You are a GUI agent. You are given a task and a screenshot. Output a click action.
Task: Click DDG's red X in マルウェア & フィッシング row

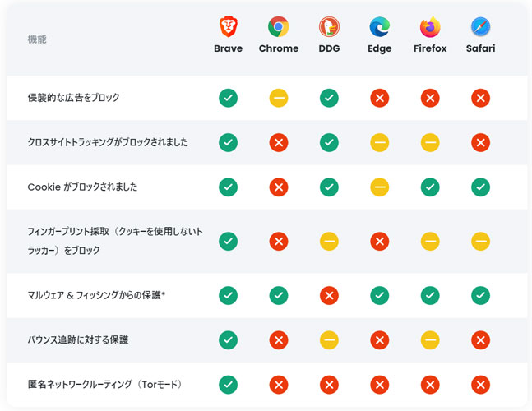click(329, 295)
